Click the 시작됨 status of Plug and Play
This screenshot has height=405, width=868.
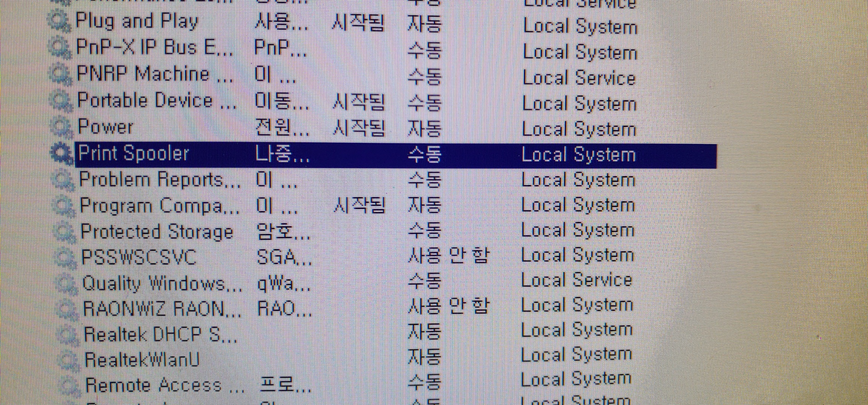(358, 23)
